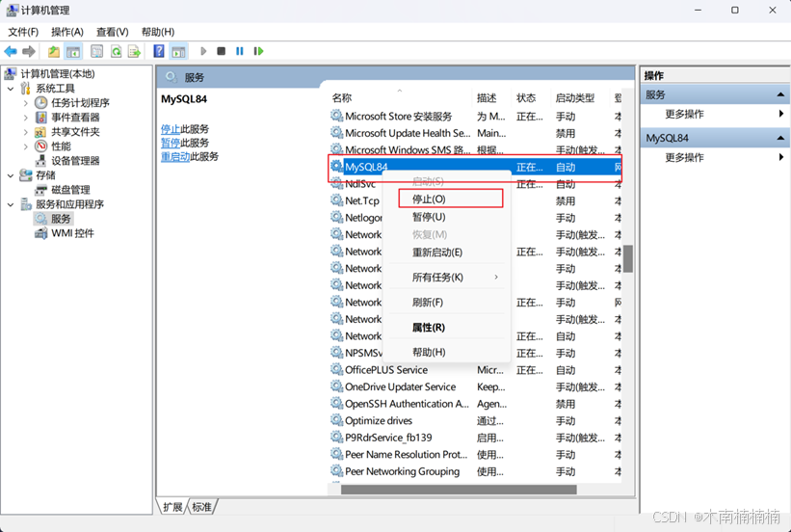
Task: Select 共享文件夹 in the tree
Action: point(75,132)
